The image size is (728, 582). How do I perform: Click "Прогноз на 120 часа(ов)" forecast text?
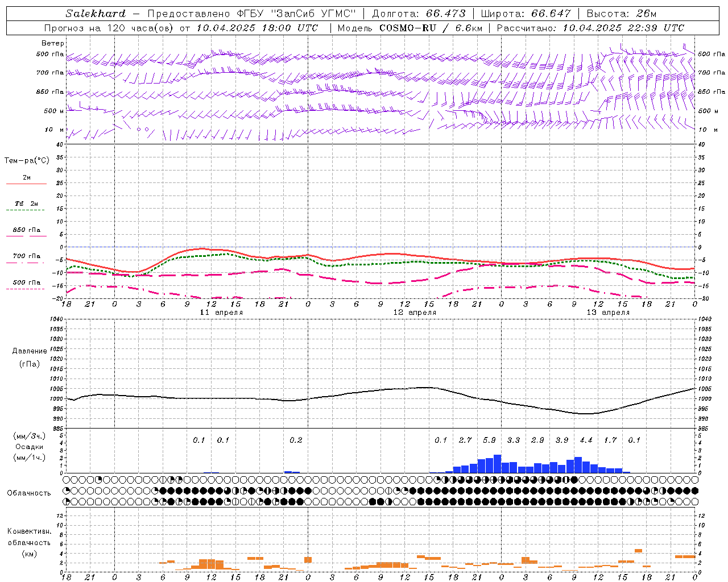coord(109,28)
